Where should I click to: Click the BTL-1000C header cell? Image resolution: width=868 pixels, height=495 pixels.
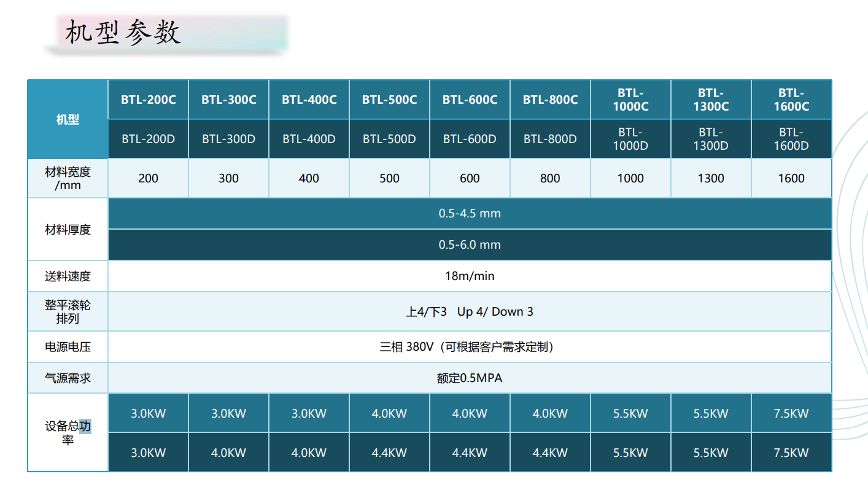(630, 99)
